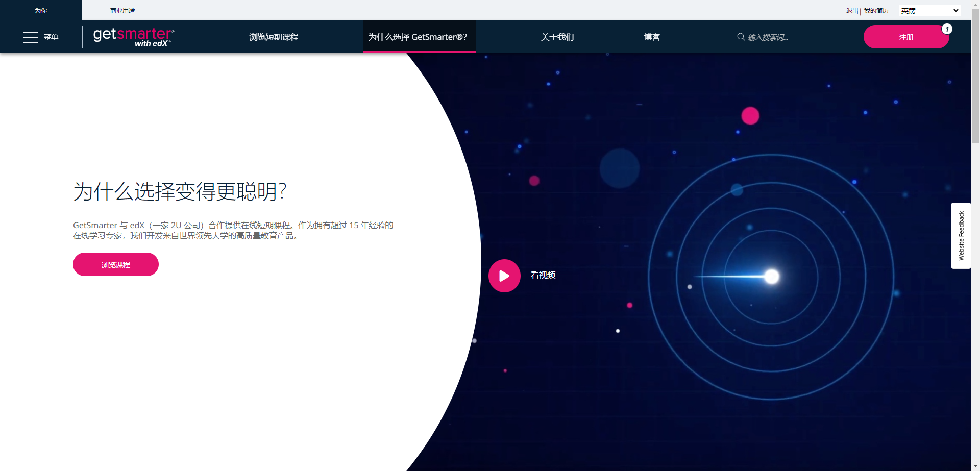Click the 注册 register button
Viewport: 980px width, 471px height.
(x=906, y=37)
